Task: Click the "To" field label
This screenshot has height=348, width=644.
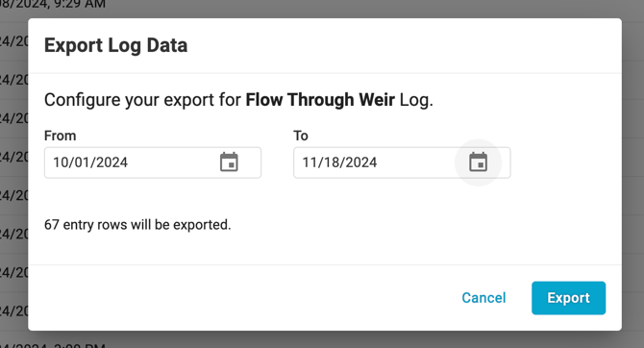Action: click(301, 136)
